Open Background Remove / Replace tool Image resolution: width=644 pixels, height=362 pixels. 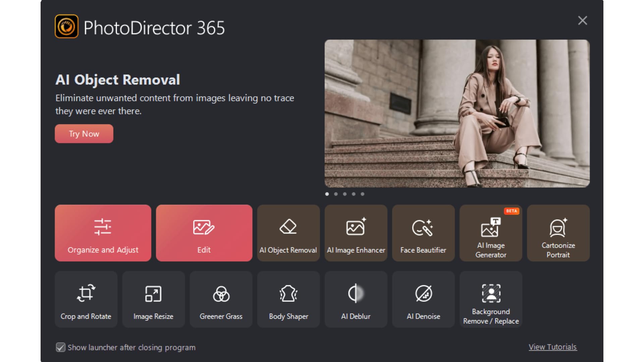tap(491, 299)
